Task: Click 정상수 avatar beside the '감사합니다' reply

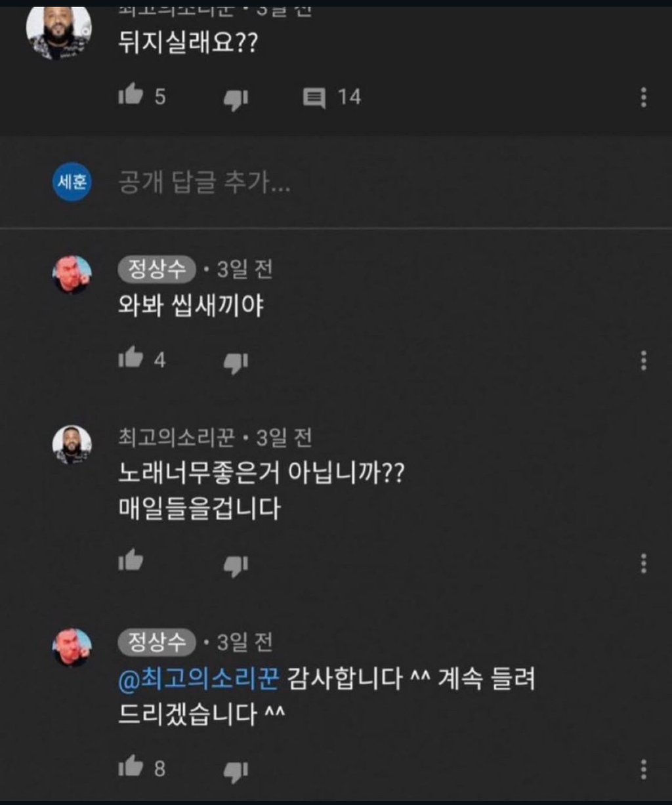Action: coord(72,647)
